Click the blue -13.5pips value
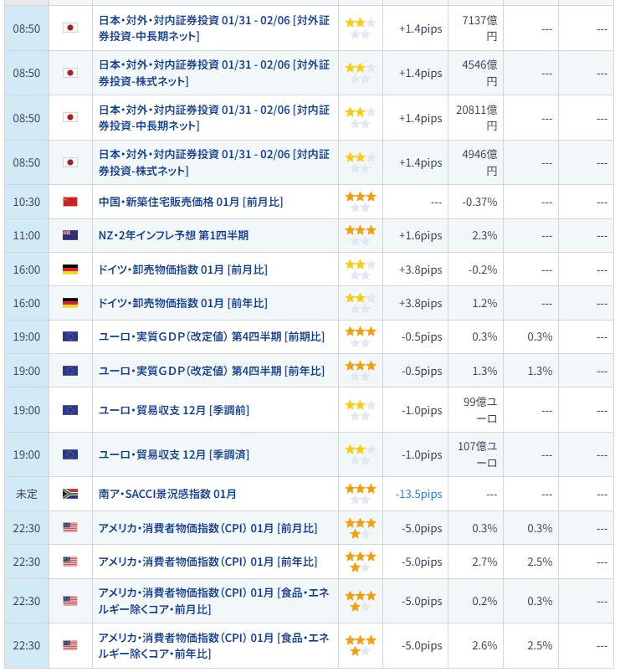Screen dimensions: 620x672 click(x=418, y=495)
